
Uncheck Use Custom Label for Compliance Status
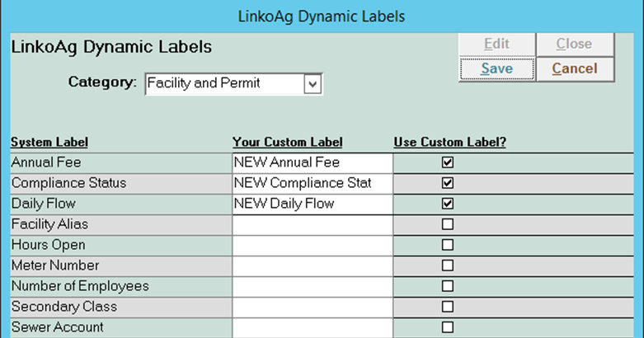[448, 183]
